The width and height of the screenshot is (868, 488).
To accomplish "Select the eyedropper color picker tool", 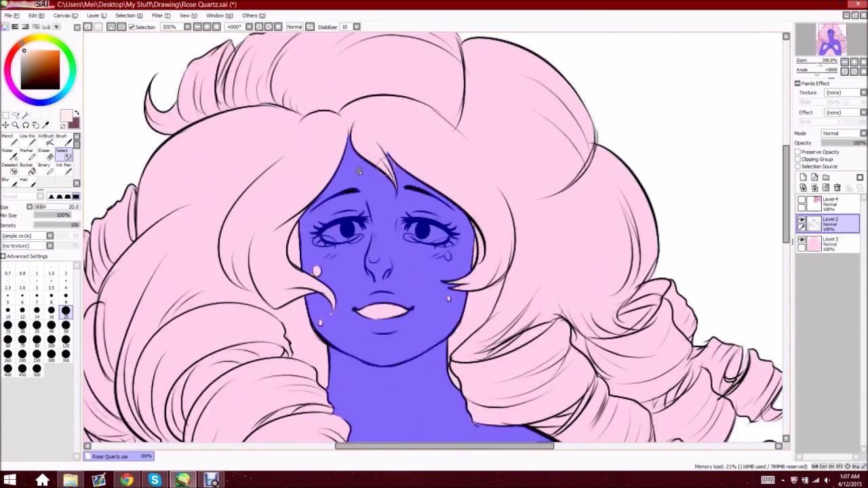I will point(46,125).
